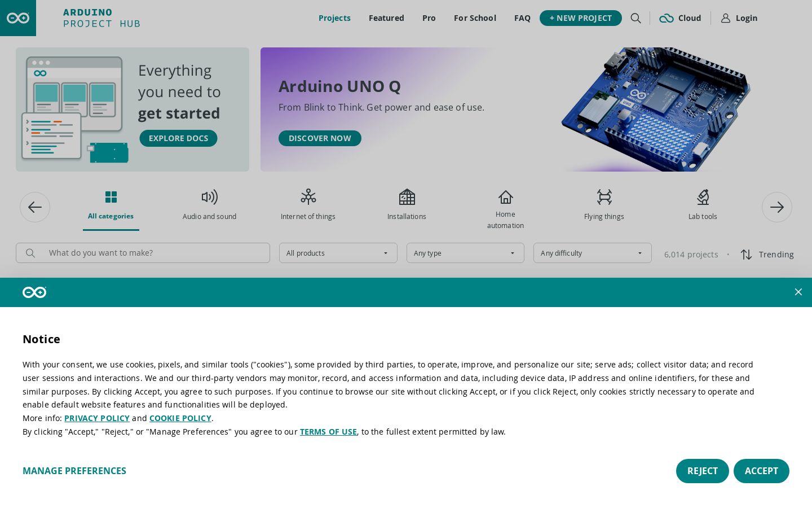
Task: Click the Login text in the header
Action: (x=747, y=18)
